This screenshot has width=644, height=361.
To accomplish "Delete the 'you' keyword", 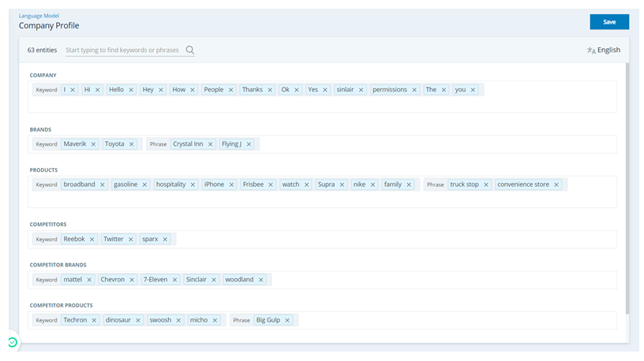I will (x=473, y=90).
